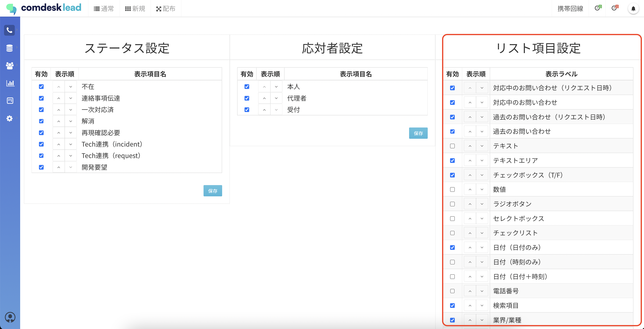Enable the テキスト list item checkbox
Screen dimensions: 644x329
click(x=452, y=146)
